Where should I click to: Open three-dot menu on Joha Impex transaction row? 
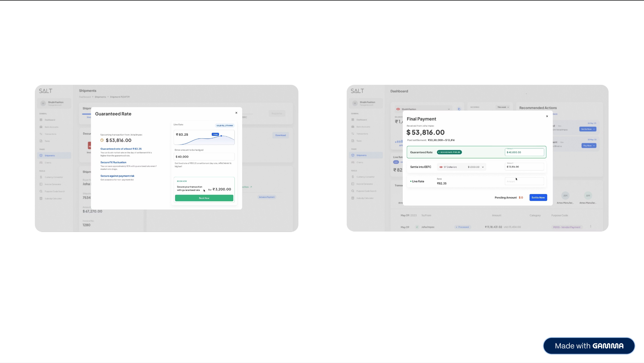coord(591,226)
